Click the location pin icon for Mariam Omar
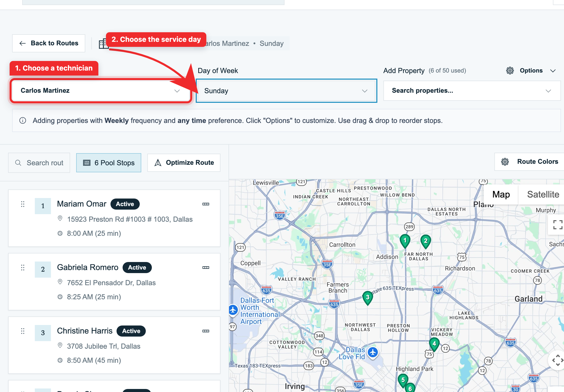Screen dimensions: 564x392 pyautogui.click(x=60, y=218)
